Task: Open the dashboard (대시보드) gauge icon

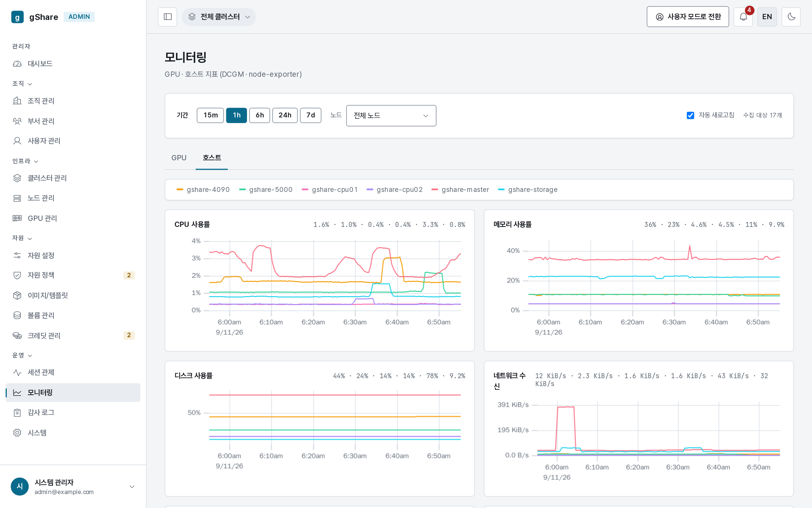Action: [17, 64]
